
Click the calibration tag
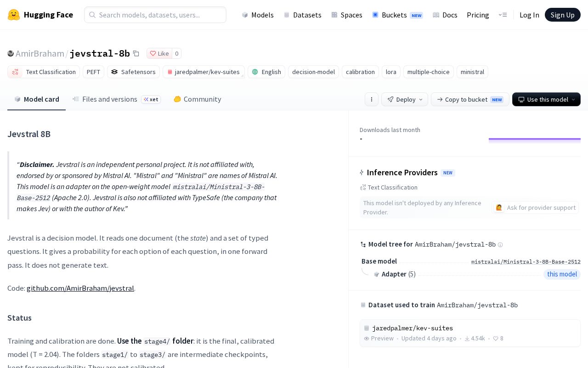(x=360, y=72)
